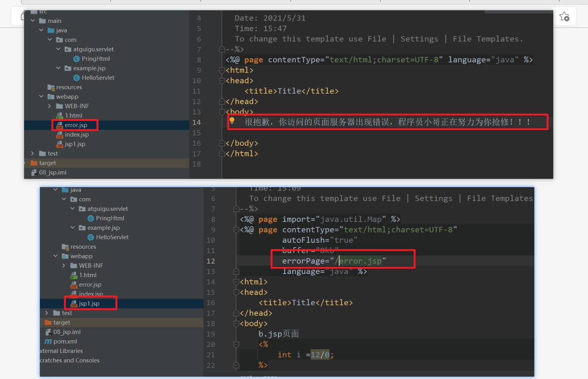Collapse the java folder in upper project tree
This screenshot has height=379, width=588.
tap(41, 30)
